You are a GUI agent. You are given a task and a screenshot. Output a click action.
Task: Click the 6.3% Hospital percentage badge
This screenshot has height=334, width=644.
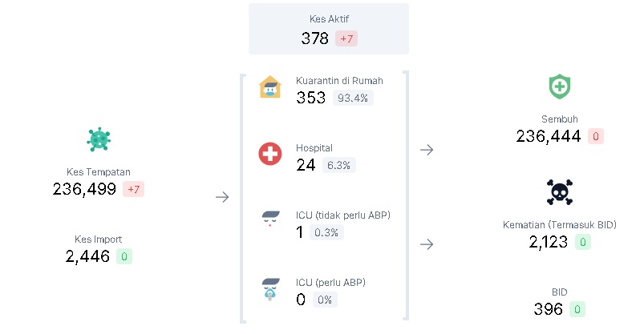(338, 165)
